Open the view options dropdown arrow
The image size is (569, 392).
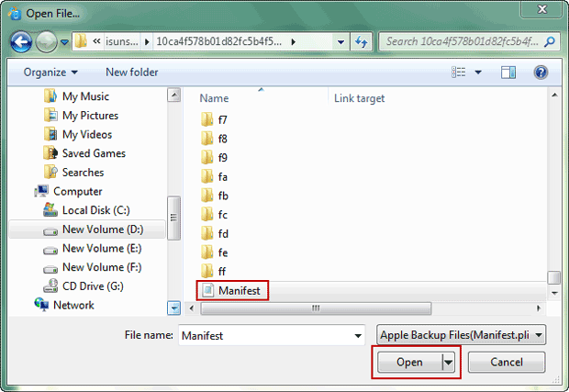tap(478, 73)
